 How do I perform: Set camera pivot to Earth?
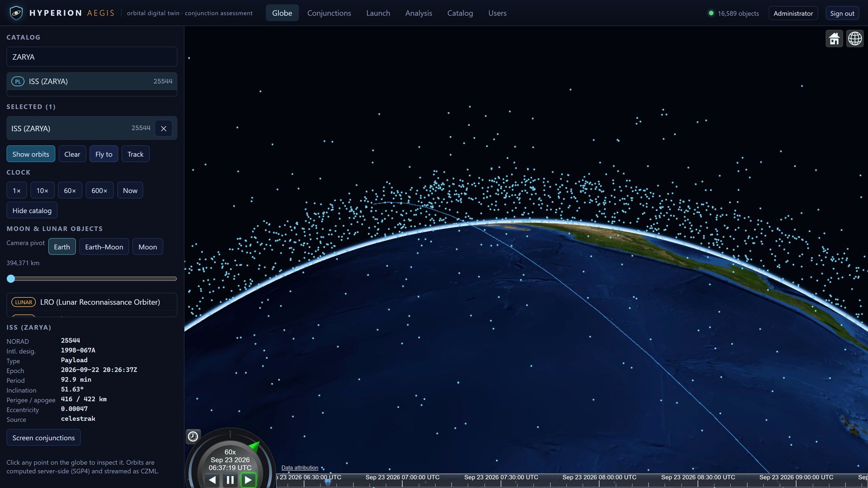pyautogui.click(x=62, y=247)
